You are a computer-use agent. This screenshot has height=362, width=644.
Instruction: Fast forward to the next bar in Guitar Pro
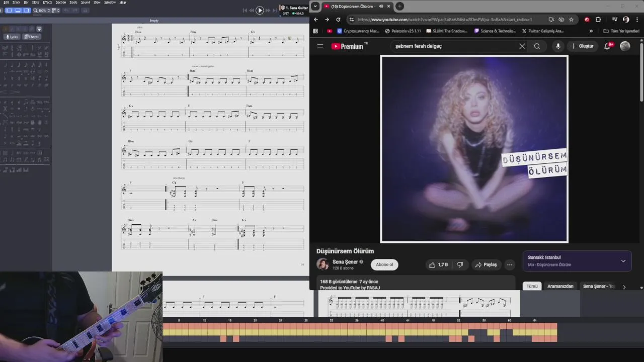click(268, 10)
